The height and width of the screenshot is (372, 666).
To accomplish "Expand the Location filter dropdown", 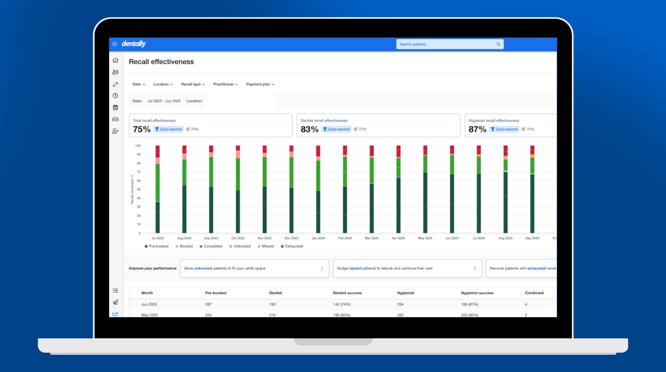I will point(163,84).
